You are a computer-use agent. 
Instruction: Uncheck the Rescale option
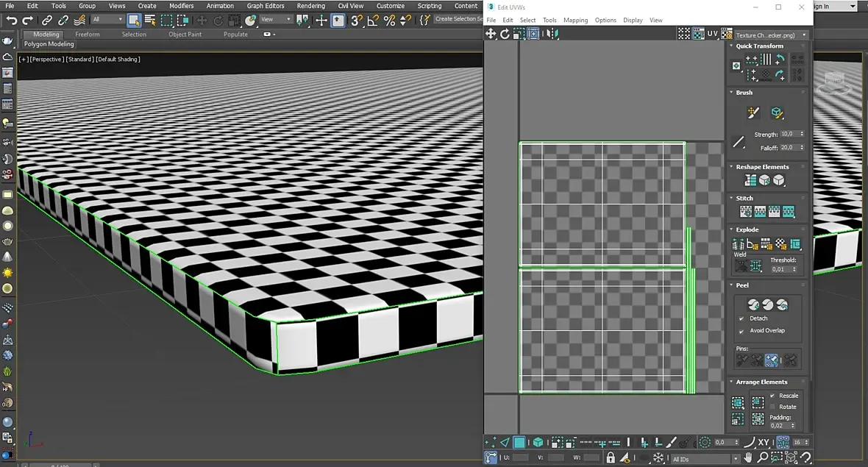pos(772,396)
